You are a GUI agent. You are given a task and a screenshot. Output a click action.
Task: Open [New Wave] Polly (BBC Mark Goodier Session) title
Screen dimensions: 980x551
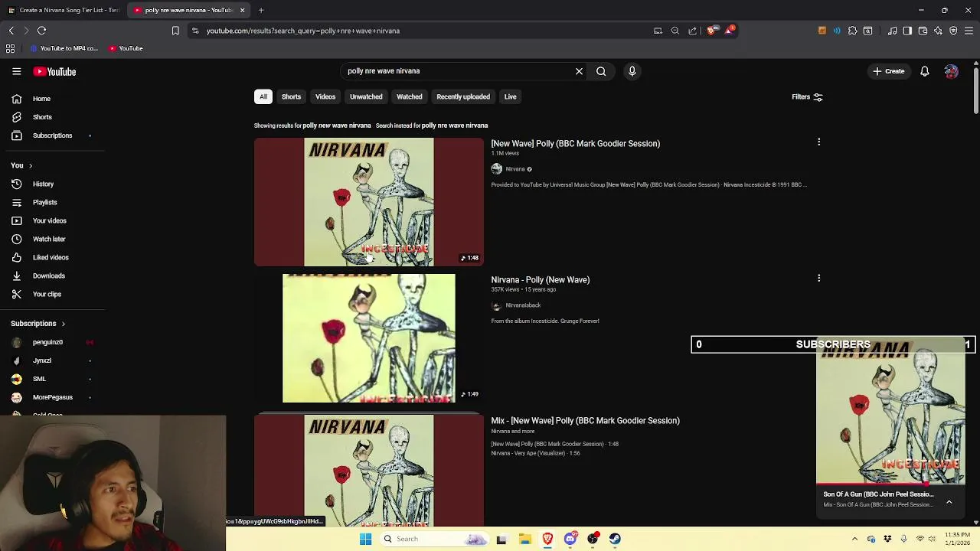click(x=575, y=144)
